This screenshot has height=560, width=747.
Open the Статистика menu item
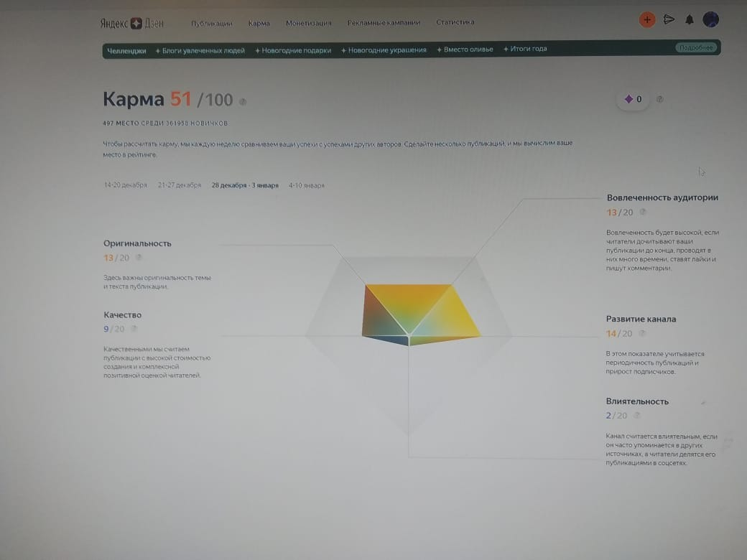coord(455,22)
